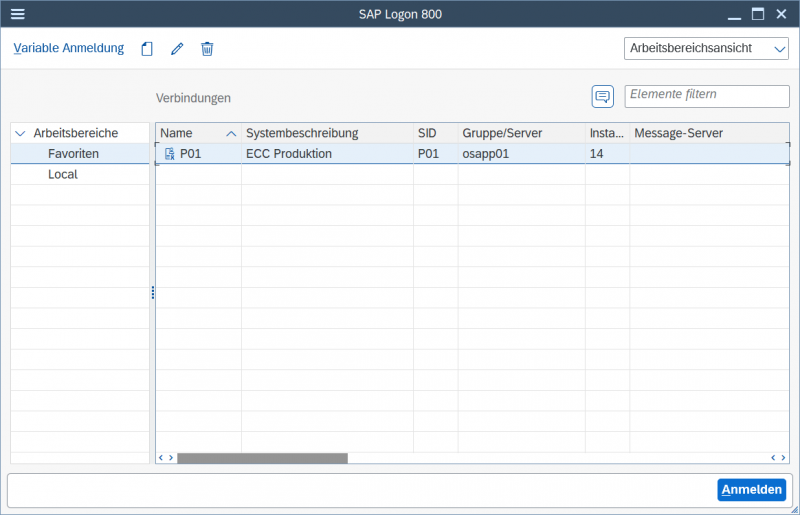
Task: Select Local workspace
Action: (80, 174)
